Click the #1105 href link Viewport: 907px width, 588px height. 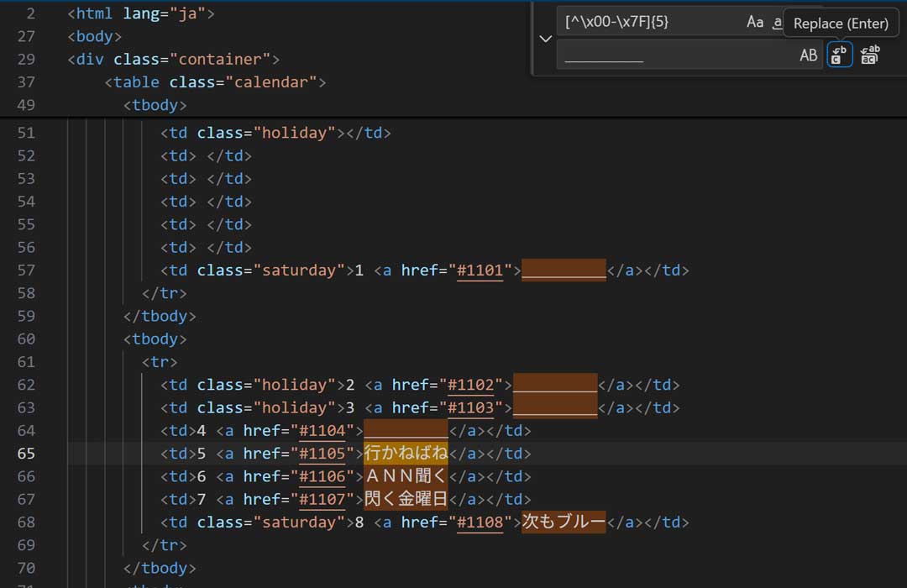point(322,454)
